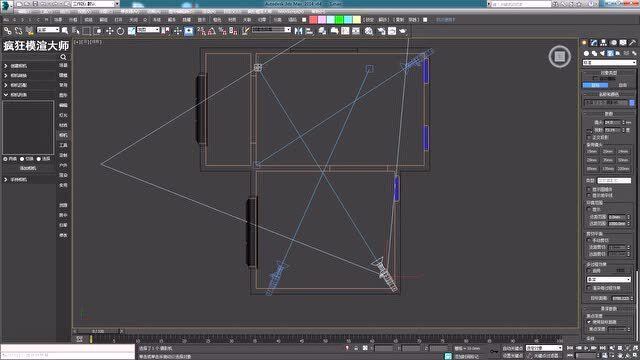Viewport: 640px width, 360px height.
Task: Select the Geometry sphere category icon
Action: point(587,53)
